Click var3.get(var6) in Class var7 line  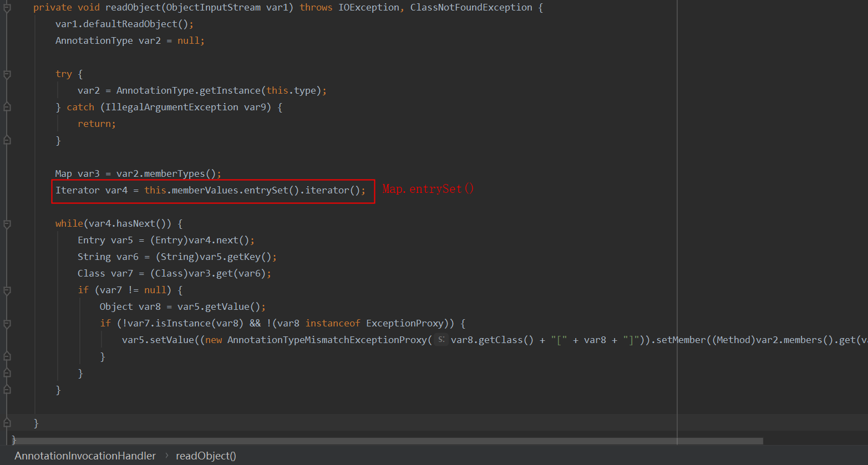tap(227, 273)
